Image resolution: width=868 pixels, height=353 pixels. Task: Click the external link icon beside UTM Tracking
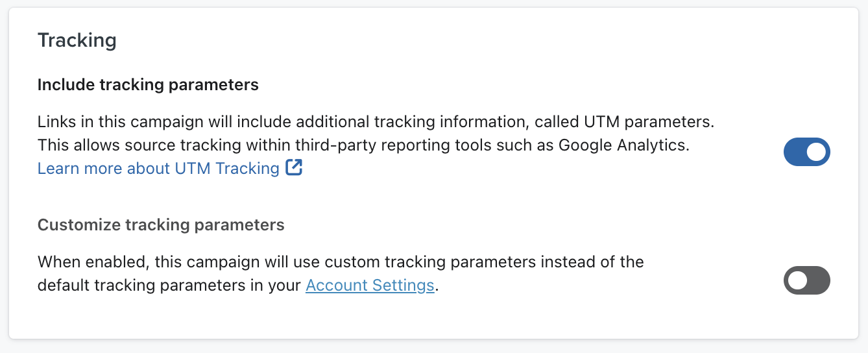[295, 168]
